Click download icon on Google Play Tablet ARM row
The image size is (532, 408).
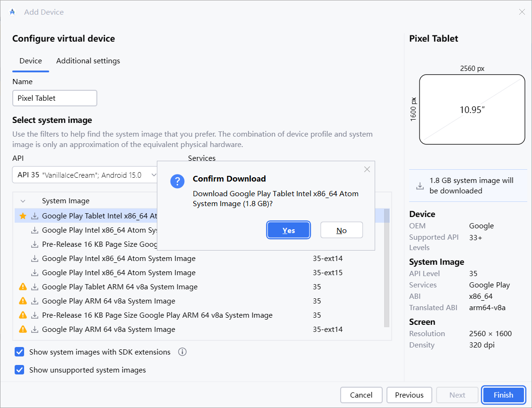tap(34, 287)
